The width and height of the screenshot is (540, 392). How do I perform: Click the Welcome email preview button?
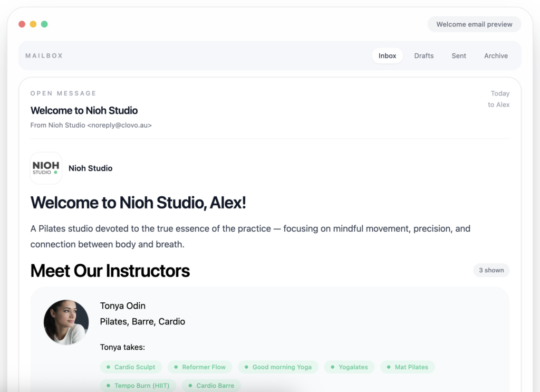[x=474, y=24]
